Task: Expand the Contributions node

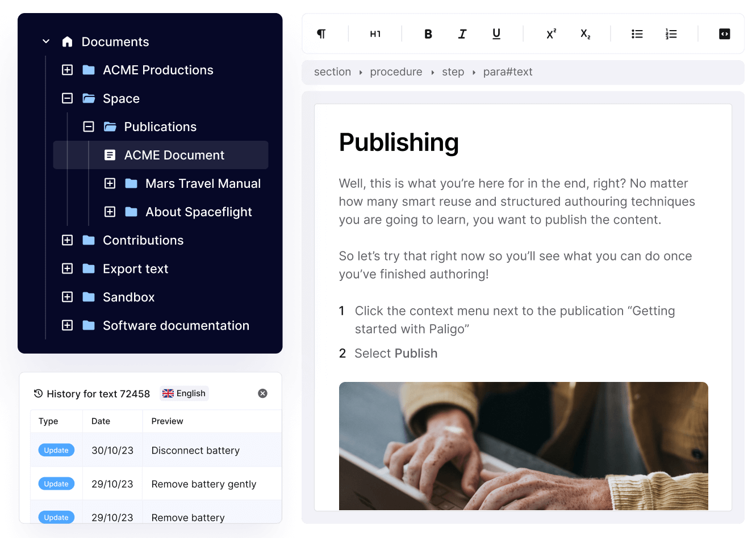Action: 67,240
